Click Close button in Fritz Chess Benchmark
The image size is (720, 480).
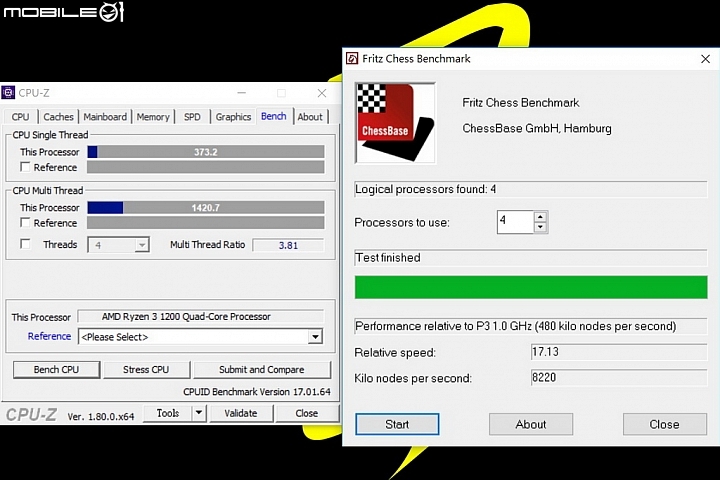click(664, 424)
